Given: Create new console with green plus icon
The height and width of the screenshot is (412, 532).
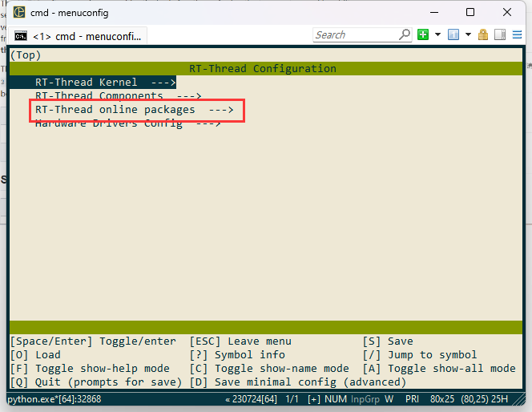Looking at the screenshot, I should point(423,34).
